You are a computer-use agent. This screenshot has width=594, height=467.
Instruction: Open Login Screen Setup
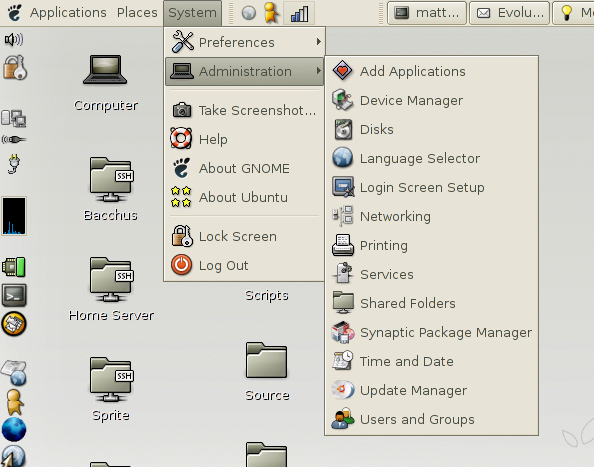click(431, 187)
